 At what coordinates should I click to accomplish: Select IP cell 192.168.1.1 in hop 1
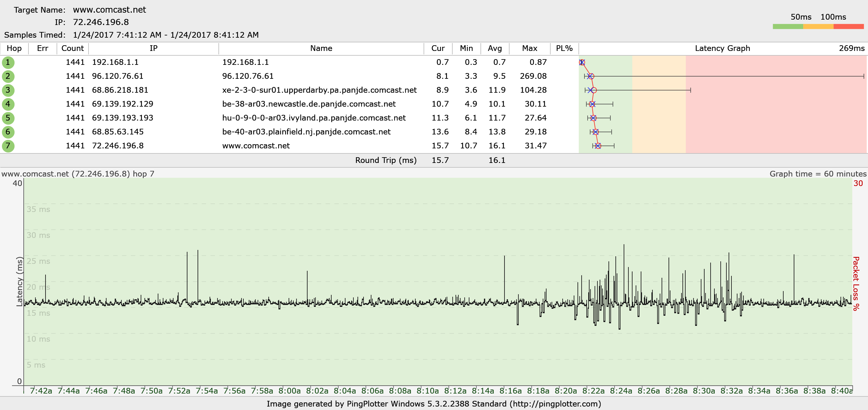point(115,62)
